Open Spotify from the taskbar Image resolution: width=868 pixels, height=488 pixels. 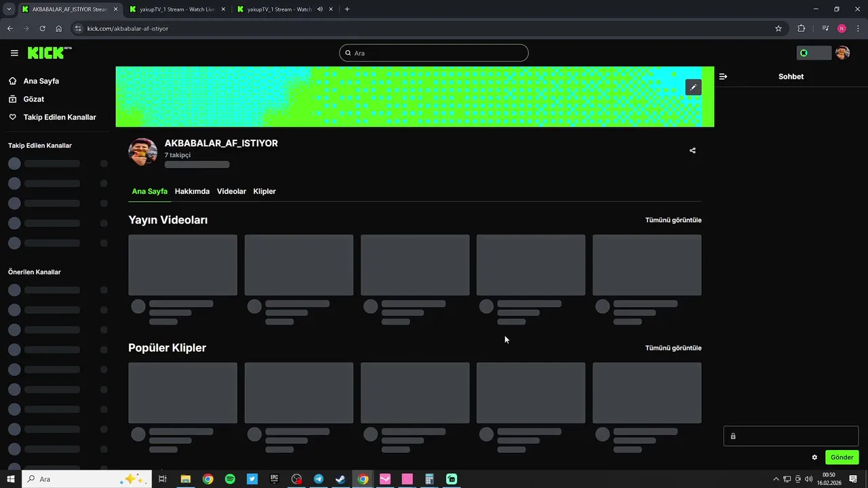pyautogui.click(x=230, y=479)
